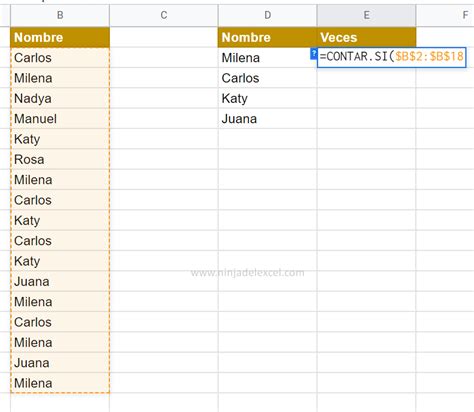Click the Rosa cell
Image resolution: width=474 pixels, height=412 pixels.
[x=60, y=159]
